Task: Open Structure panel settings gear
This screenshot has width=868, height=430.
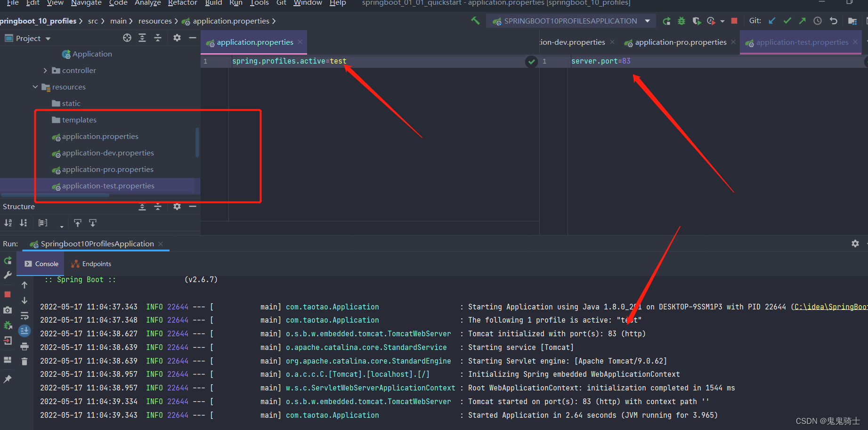Action: click(177, 206)
